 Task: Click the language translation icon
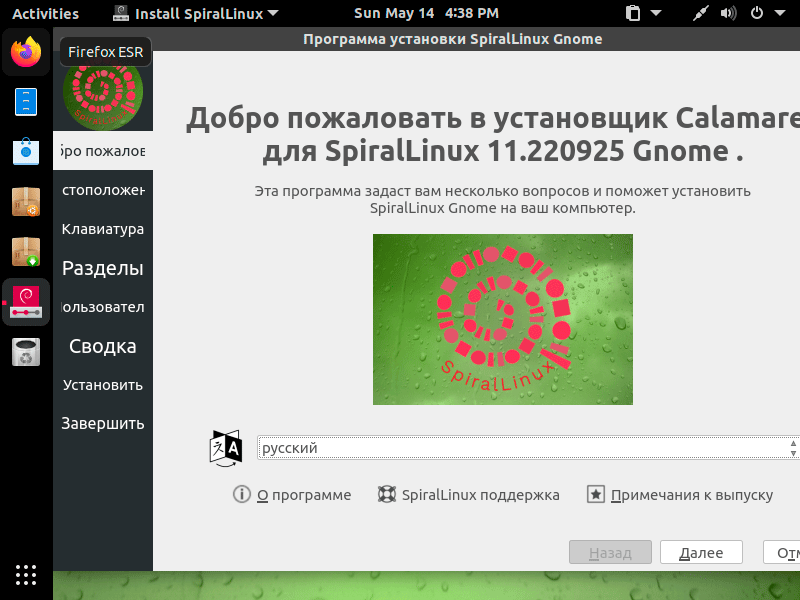tap(226, 448)
